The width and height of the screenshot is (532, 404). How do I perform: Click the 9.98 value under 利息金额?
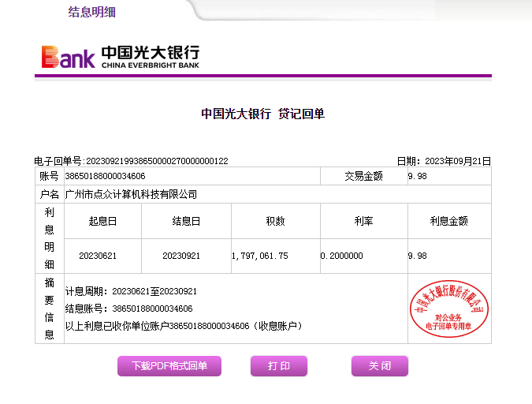(418, 256)
